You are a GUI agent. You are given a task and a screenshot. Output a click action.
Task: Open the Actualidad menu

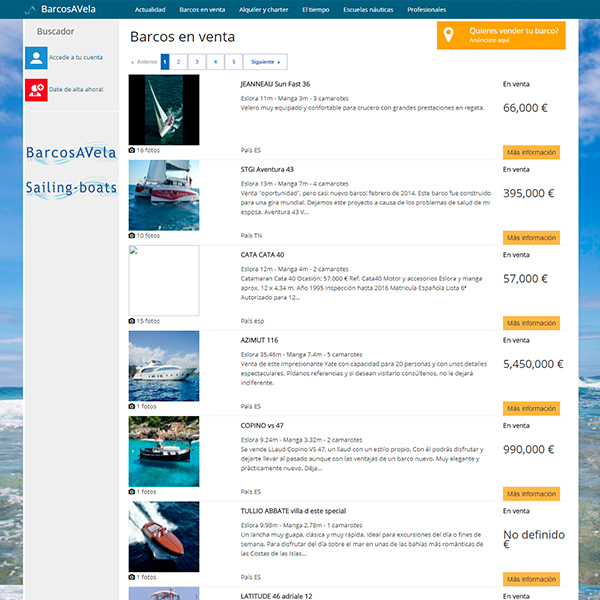pyautogui.click(x=150, y=10)
